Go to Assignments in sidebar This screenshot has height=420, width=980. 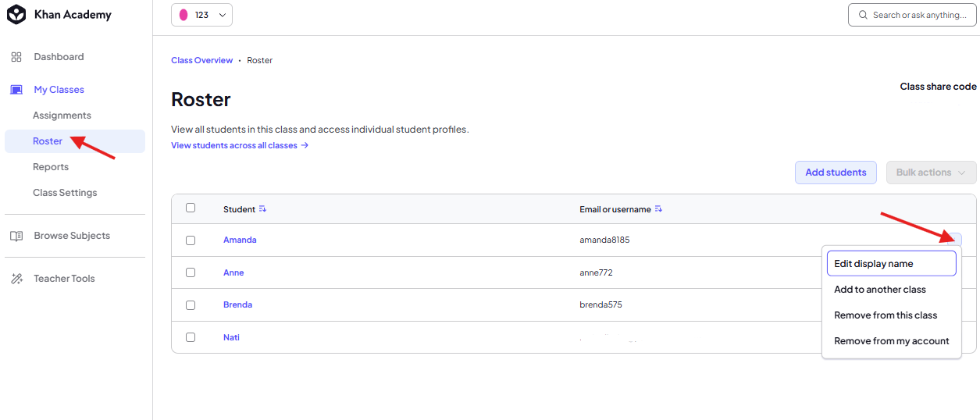point(62,116)
